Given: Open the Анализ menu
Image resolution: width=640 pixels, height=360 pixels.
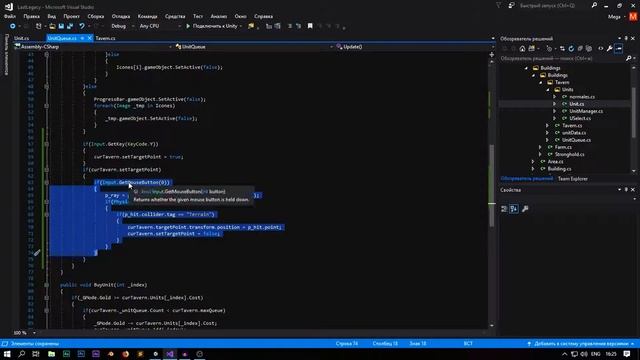Looking at the screenshot, I should point(219,16).
